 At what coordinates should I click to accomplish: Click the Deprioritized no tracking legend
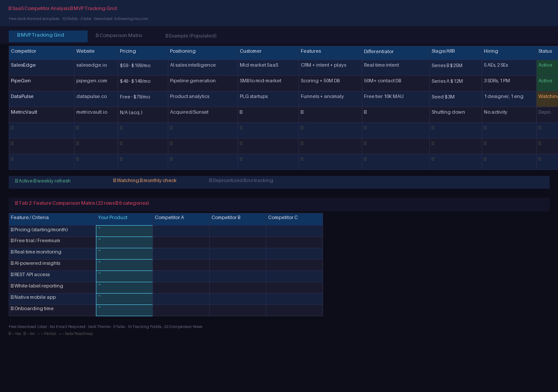pyautogui.click(x=241, y=181)
